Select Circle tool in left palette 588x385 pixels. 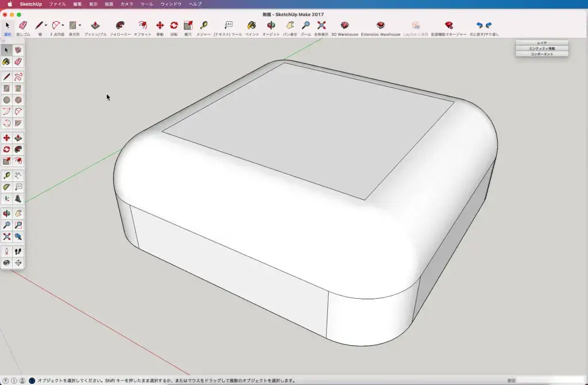tap(6, 100)
